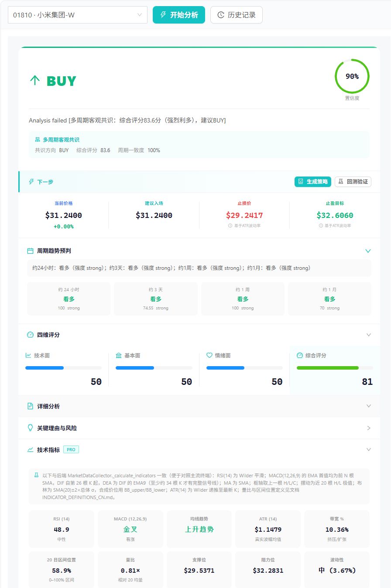Click the trend line icon beside 技术指标
Image resolution: width=391 pixels, height=588 pixels.
pyautogui.click(x=30, y=450)
